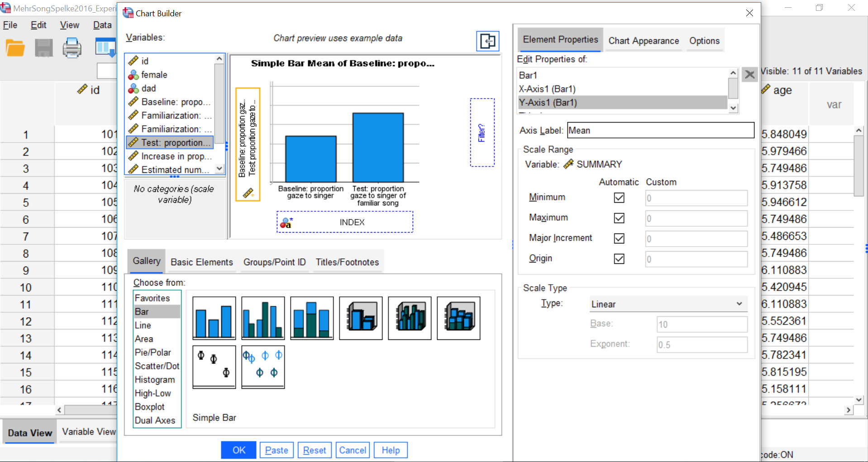
Task: Click the Reset button
Action: (315, 450)
